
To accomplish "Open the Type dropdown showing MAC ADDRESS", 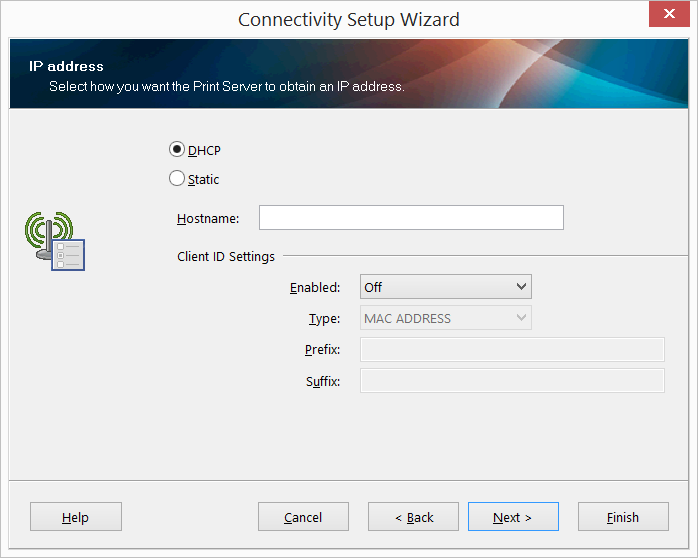I will pos(446,318).
